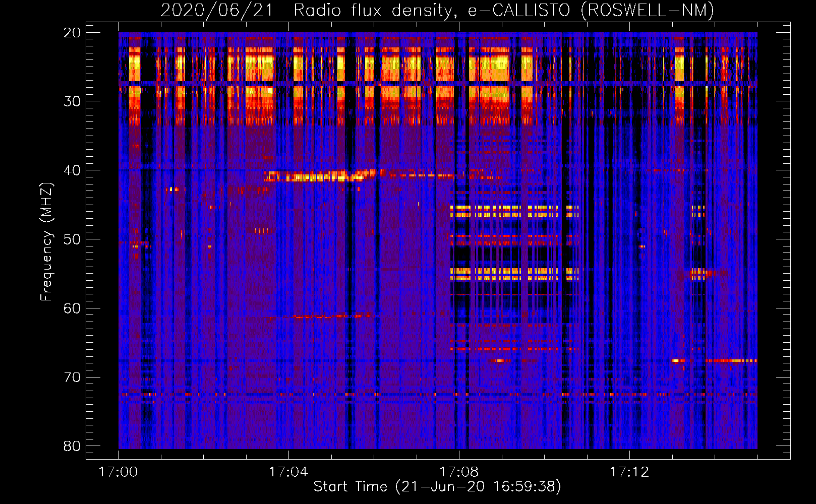Image resolution: width=816 pixels, height=504 pixels.
Task: Click the 80 MHz frequency label
Action: point(72,446)
